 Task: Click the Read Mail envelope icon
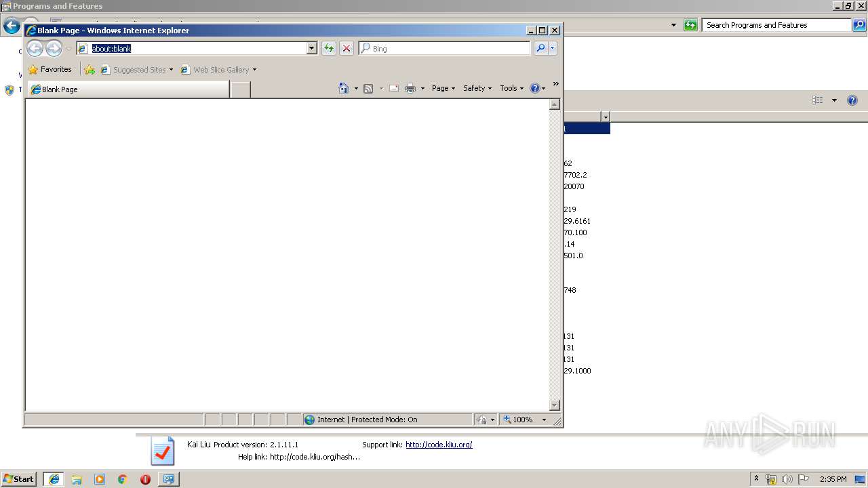[393, 88]
